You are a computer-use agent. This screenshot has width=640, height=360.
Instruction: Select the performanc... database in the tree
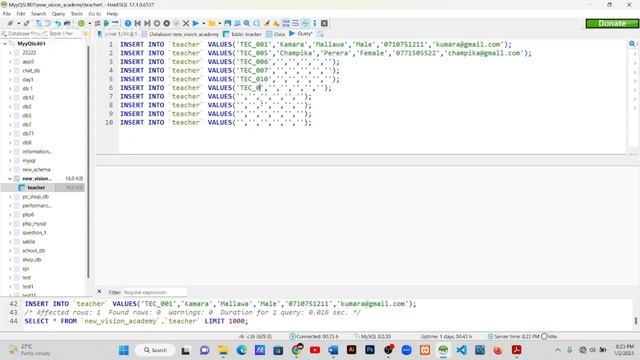click(37, 205)
